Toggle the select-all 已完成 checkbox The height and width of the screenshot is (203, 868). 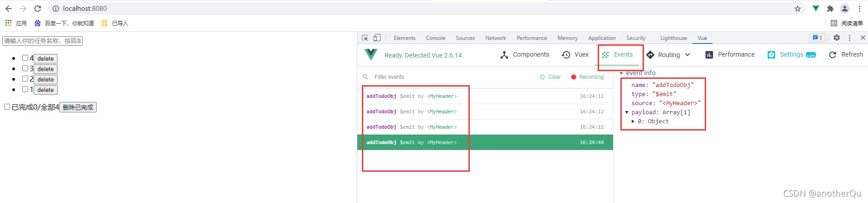coord(7,107)
